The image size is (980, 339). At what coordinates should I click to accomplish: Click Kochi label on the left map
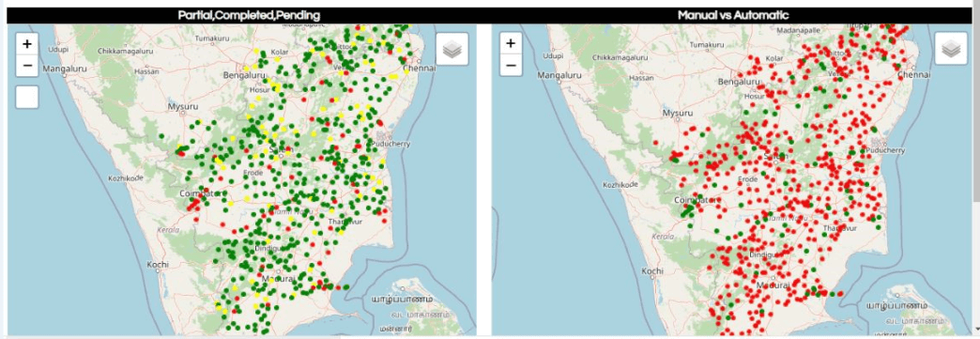(158, 265)
